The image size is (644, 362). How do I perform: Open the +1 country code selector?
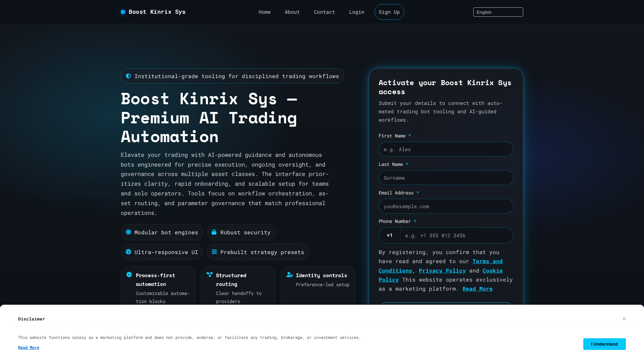[389, 235]
